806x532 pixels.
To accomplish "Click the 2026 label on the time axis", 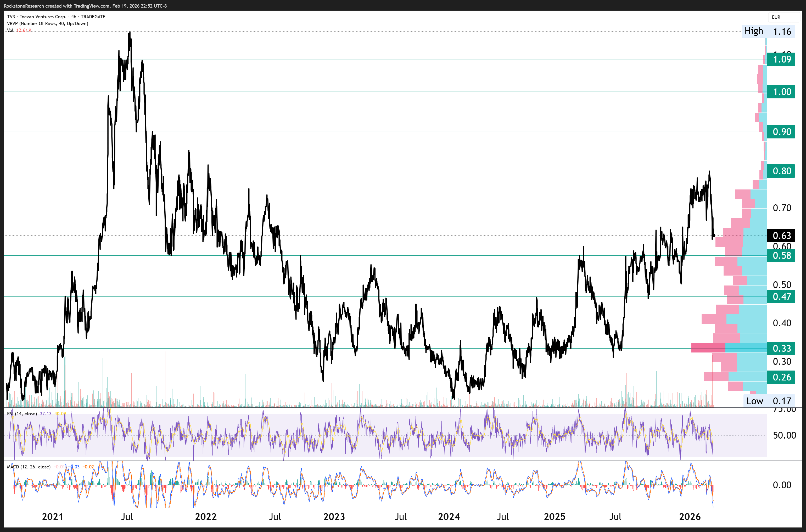I will [690, 517].
